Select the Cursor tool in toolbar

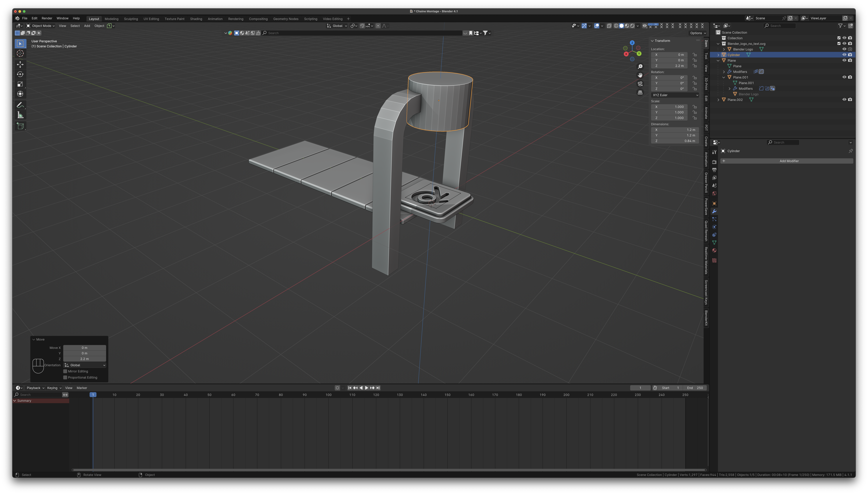coord(20,53)
